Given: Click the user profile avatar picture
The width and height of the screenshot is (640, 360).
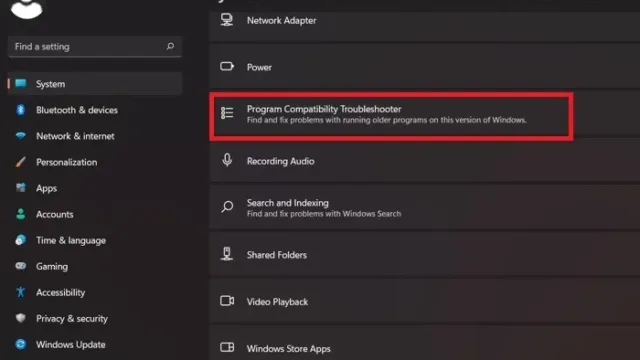Looking at the screenshot, I should point(27,8).
